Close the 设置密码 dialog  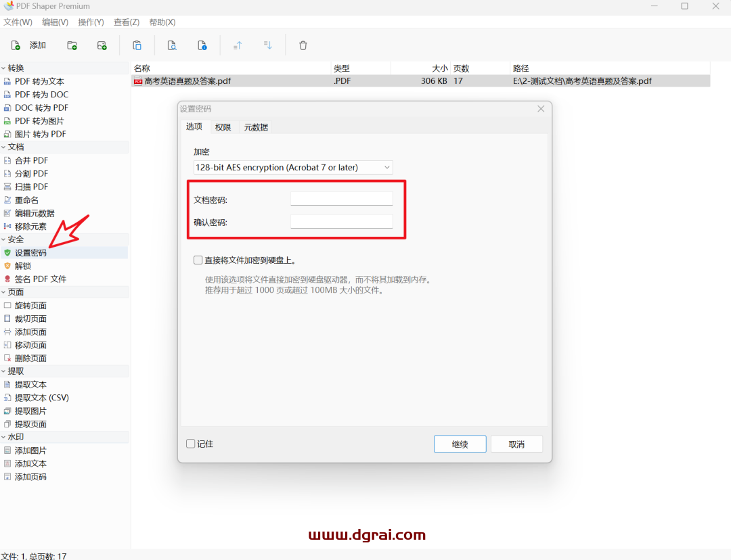(x=541, y=109)
